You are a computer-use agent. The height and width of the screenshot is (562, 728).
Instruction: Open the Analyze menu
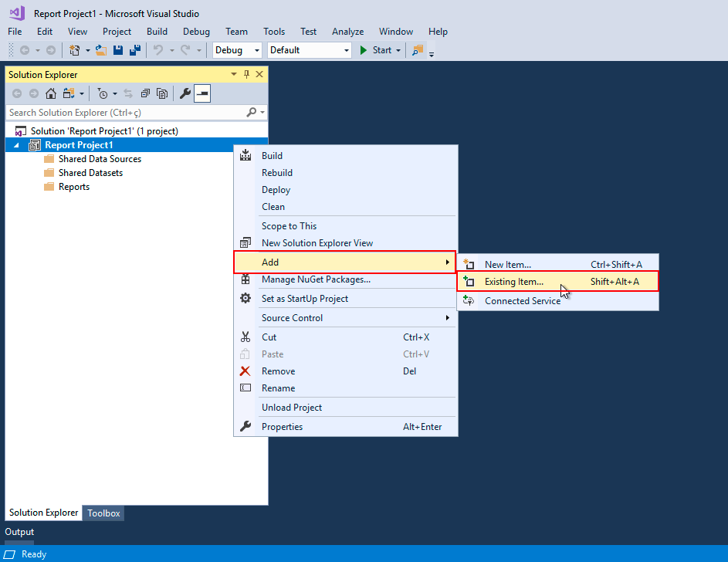[347, 32]
